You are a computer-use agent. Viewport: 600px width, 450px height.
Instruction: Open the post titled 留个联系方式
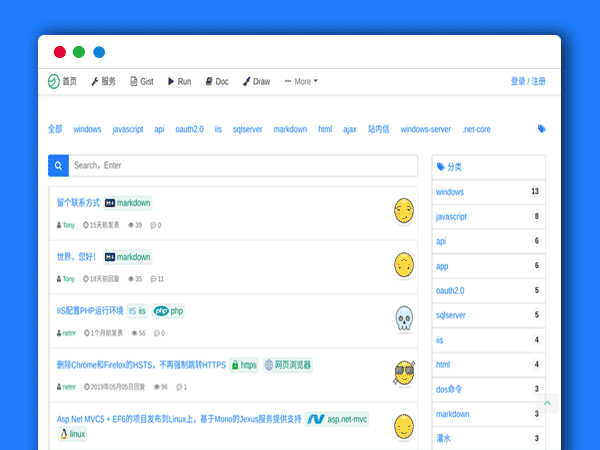coord(78,202)
